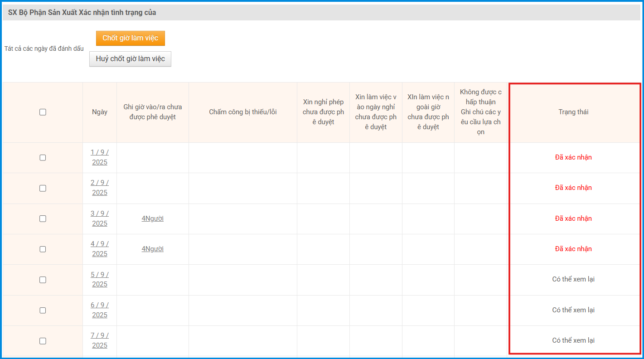Viewport: 644px width, 359px height.
Task: Check the checkbox for row 4/9/2025
Action: click(x=43, y=249)
